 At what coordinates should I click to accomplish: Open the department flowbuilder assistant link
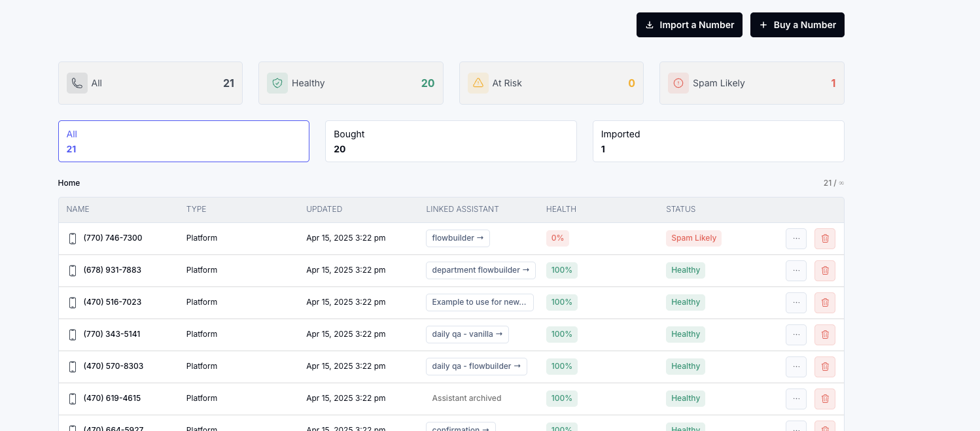click(480, 270)
